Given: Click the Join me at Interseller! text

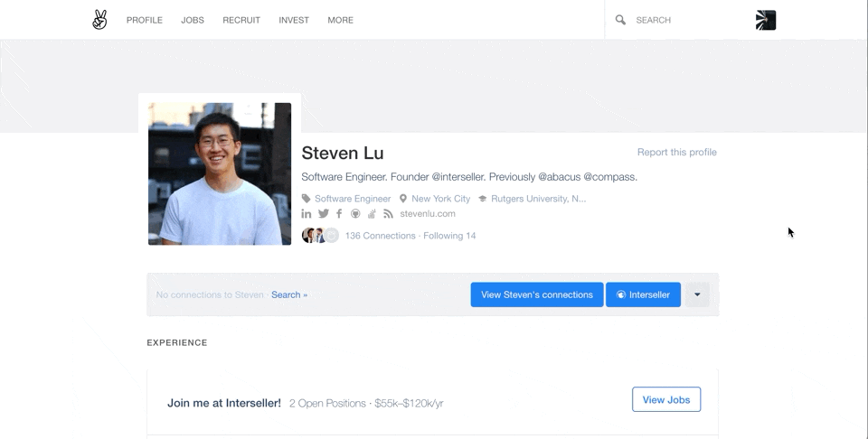Looking at the screenshot, I should point(224,403).
